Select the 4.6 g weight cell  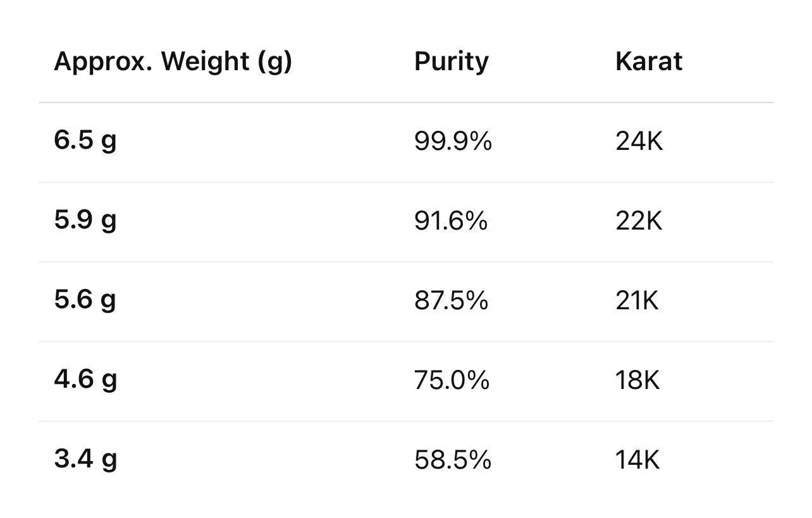(x=85, y=380)
